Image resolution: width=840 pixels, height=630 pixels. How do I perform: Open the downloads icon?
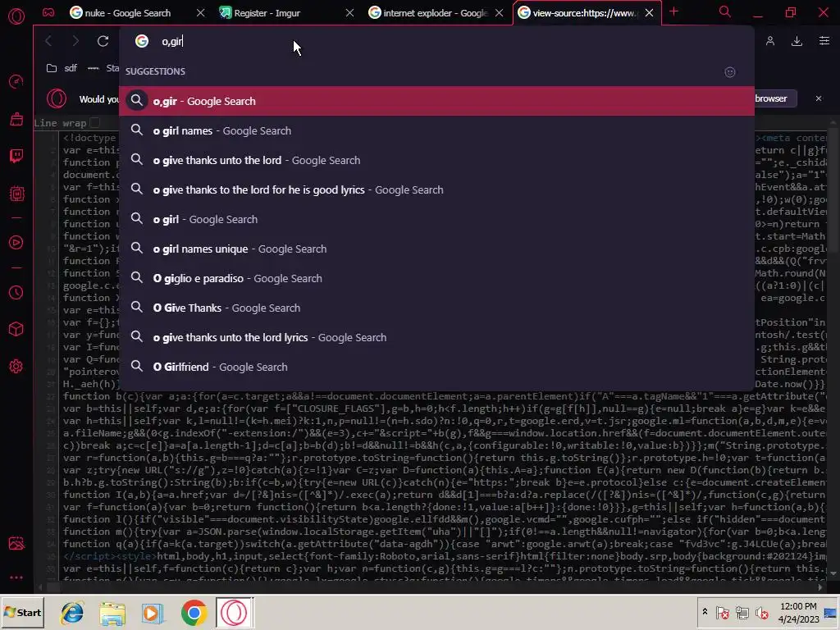coord(797,41)
